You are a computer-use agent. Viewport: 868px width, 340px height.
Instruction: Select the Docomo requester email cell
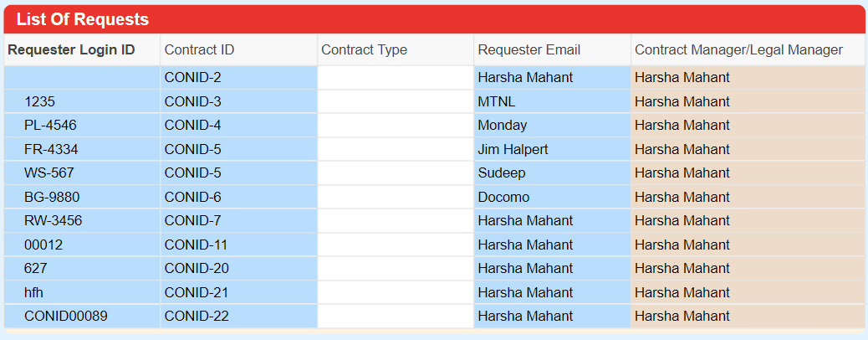[552, 197]
